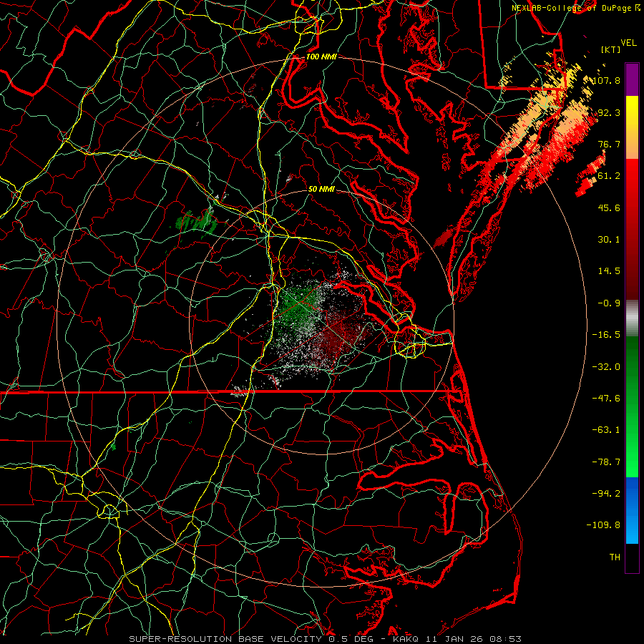The width and height of the screenshot is (644, 644).
Task: Click the TH label under the scale
Action: coord(615,557)
